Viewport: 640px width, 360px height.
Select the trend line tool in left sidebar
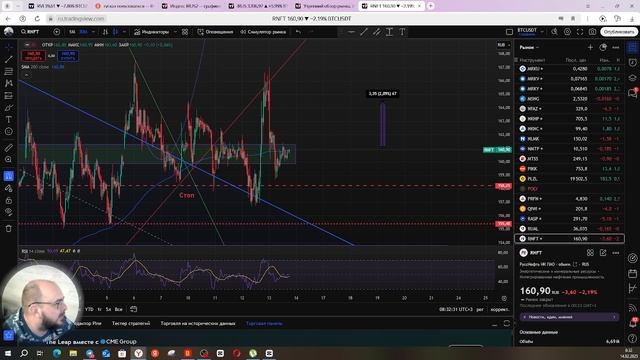[9, 59]
